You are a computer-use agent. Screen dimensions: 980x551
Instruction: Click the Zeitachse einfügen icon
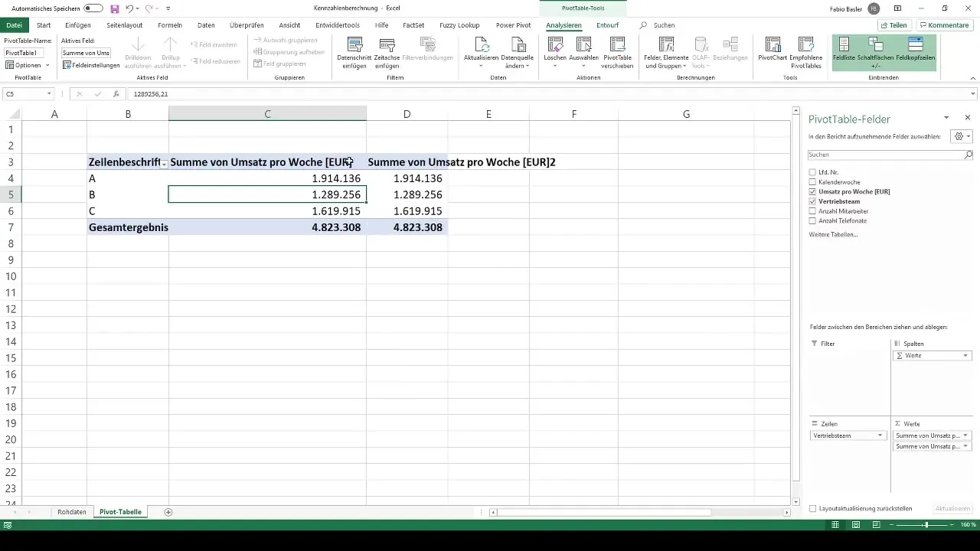click(387, 44)
